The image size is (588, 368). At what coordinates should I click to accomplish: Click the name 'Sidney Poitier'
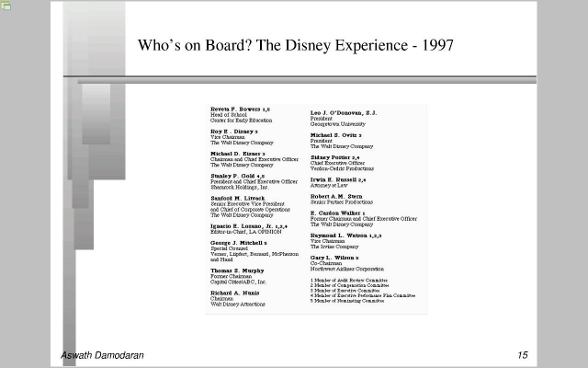coord(330,157)
